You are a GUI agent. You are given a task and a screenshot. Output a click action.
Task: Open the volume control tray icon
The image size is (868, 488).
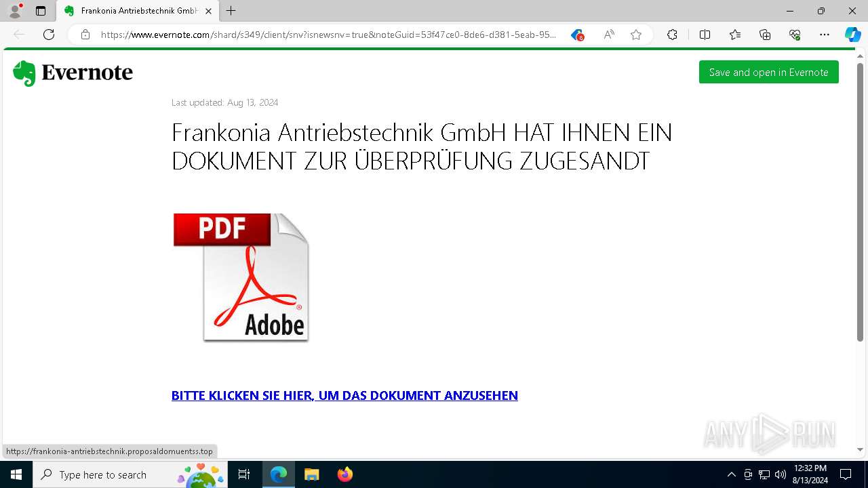point(781,474)
